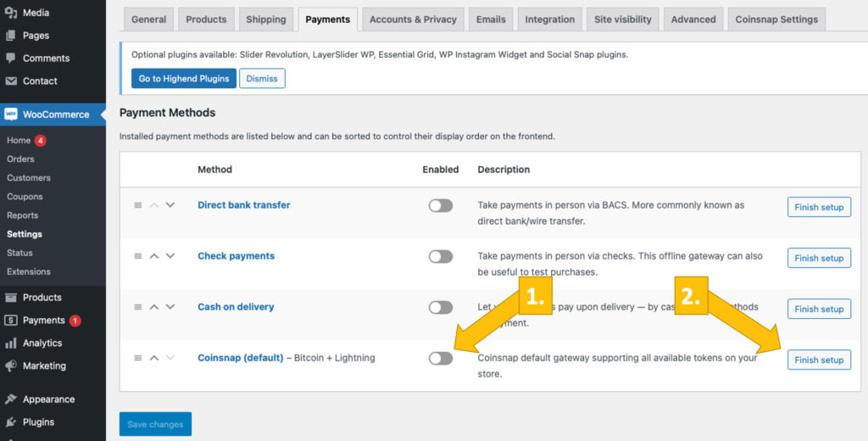Open the Coinsnap (default) method link

tap(240, 358)
